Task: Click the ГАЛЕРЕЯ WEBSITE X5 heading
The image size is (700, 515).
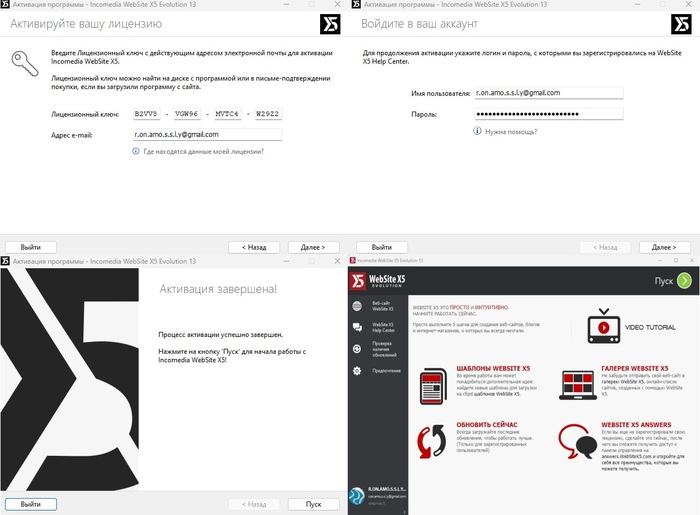Action: pyautogui.click(x=635, y=368)
